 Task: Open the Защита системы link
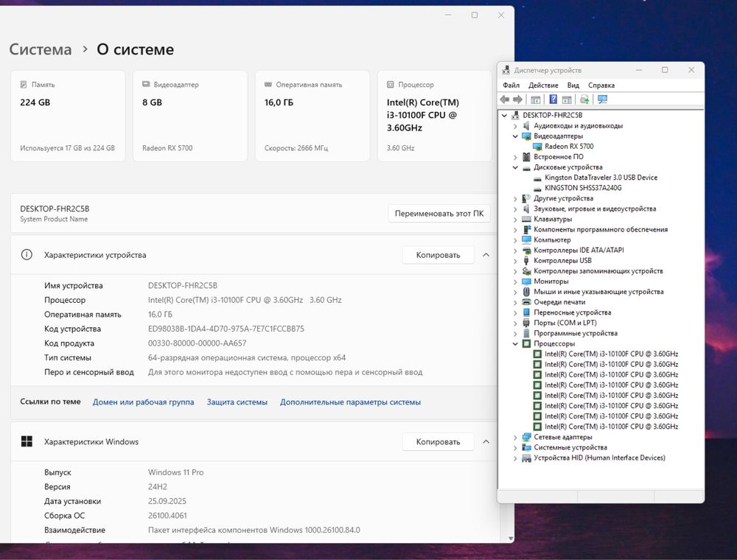(x=237, y=402)
